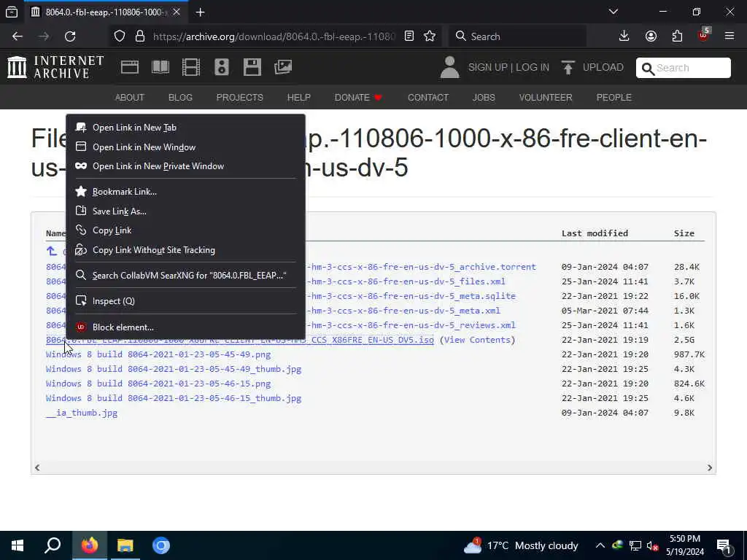Viewport: 747px width, 560px height.
Task: Click SIGN UP | LOG IN
Action: click(508, 68)
